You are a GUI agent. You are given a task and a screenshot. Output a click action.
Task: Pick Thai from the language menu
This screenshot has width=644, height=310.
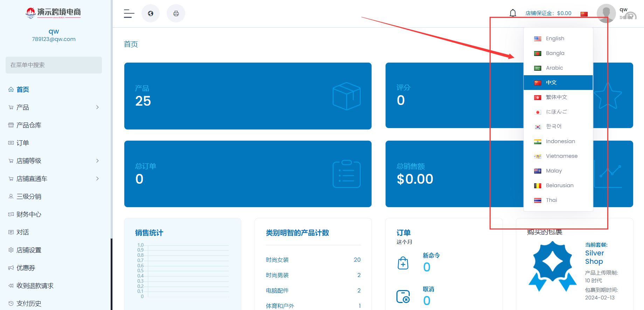click(551, 200)
